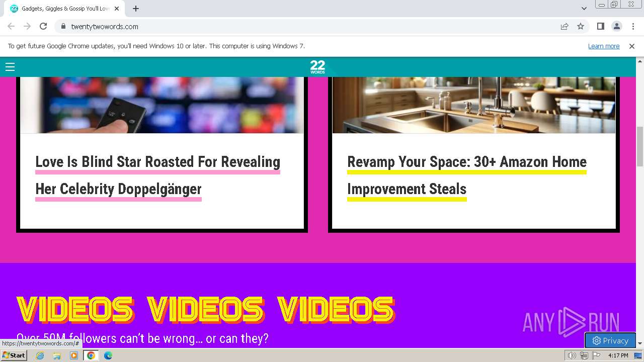
Task: Click the system clock 4:17 PM
Action: (x=618, y=355)
